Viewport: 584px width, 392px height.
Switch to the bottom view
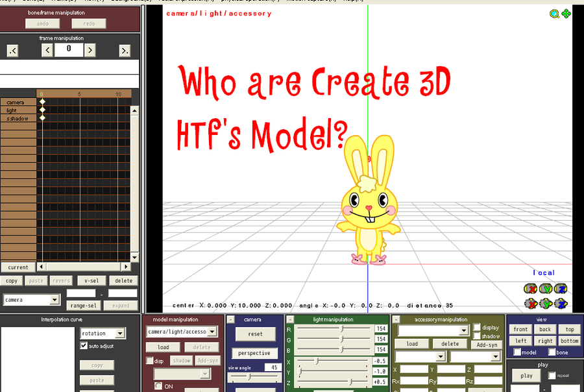[x=570, y=341]
